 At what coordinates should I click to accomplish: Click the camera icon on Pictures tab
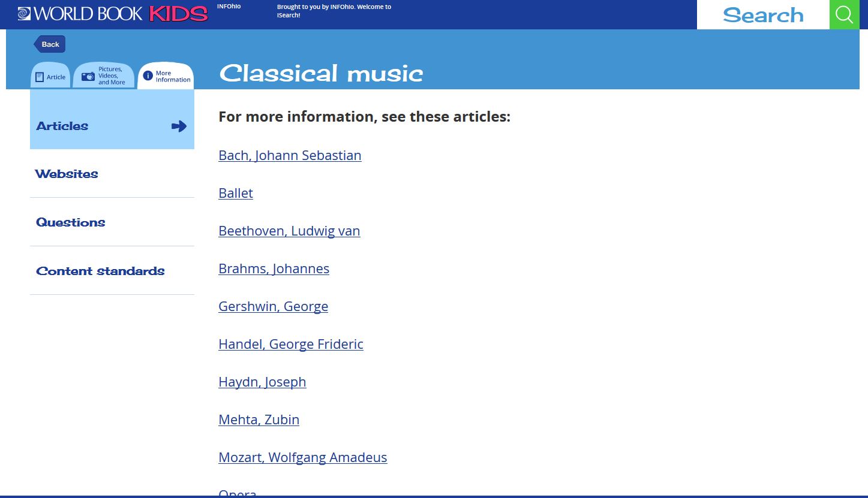point(88,76)
